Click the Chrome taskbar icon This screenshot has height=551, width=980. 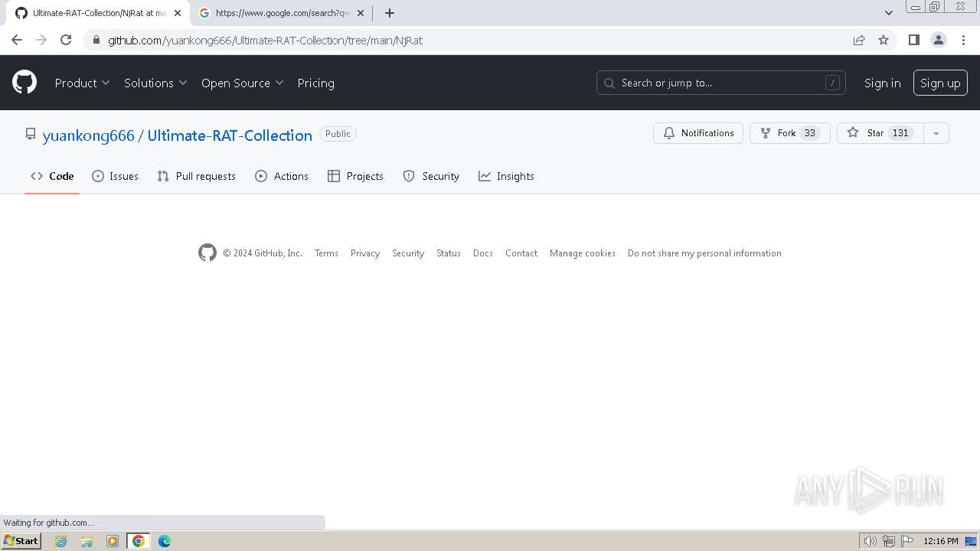(139, 541)
